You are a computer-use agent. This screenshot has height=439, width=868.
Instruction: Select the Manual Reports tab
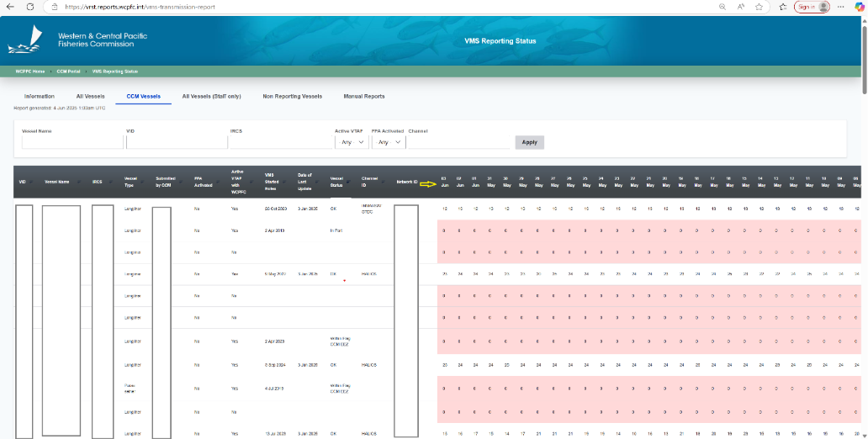pyautogui.click(x=363, y=97)
